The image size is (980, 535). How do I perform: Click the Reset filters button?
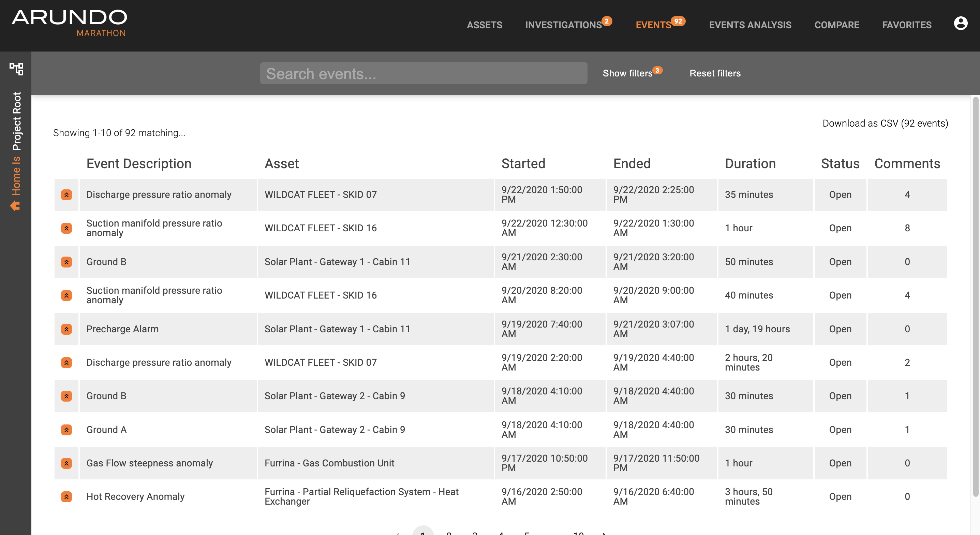[715, 73]
